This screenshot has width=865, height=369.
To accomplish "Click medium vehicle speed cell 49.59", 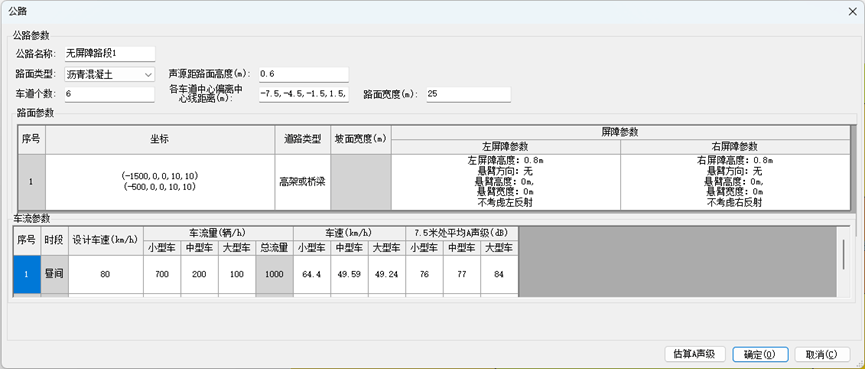I will (x=350, y=274).
